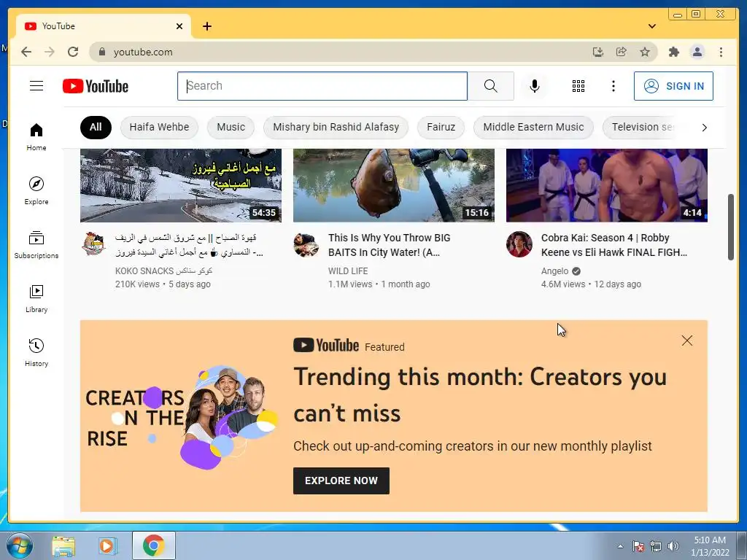The height and width of the screenshot is (560, 747).
Task: Click the Angelo channel name
Action: click(554, 271)
